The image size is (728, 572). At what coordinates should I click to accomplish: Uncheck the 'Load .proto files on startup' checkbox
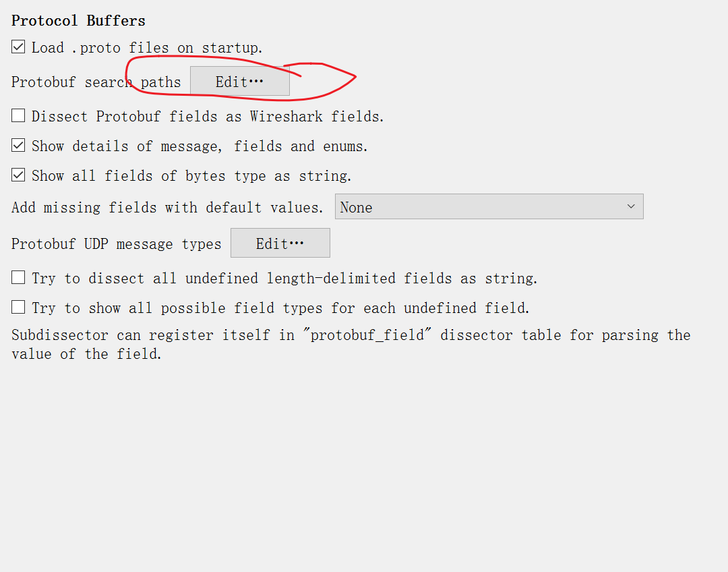click(18, 47)
